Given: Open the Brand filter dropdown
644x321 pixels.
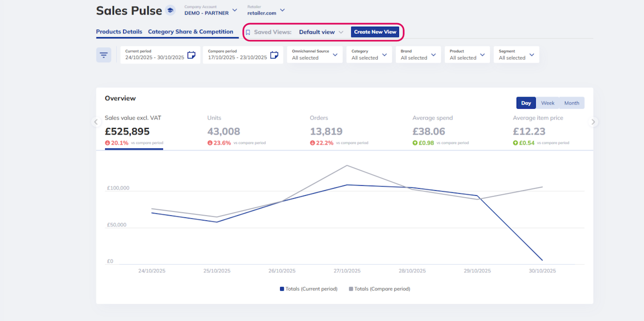Looking at the screenshot, I should 418,55.
